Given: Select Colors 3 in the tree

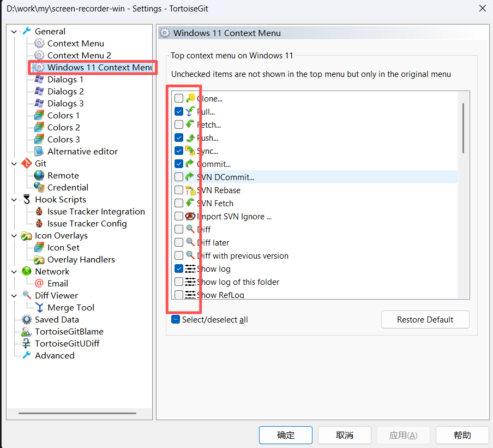Looking at the screenshot, I should pyautogui.click(x=63, y=139).
